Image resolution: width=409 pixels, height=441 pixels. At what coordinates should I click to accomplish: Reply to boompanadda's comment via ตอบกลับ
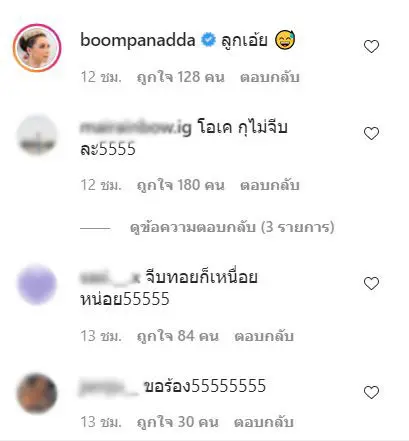[270, 77]
